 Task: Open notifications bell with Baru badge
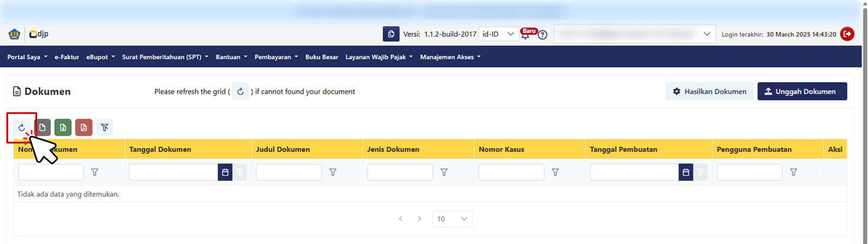point(526,34)
